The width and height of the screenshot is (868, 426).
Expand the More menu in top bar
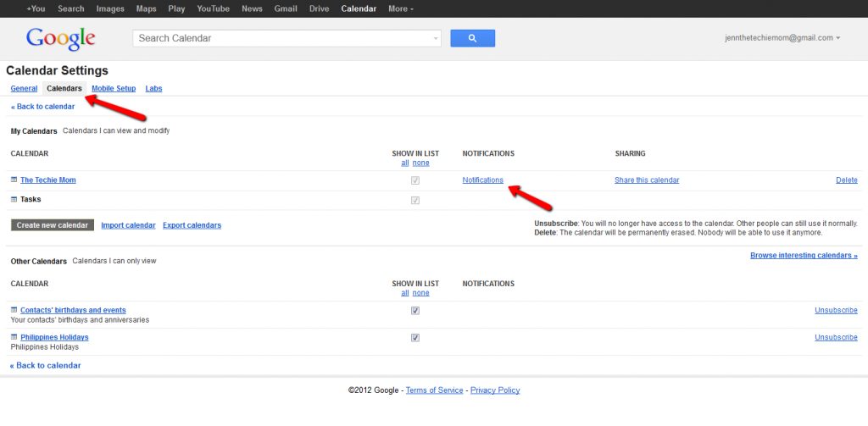[401, 8]
